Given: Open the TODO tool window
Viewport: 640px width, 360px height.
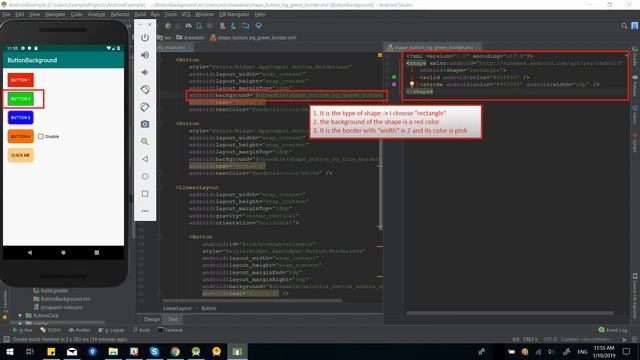Looking at the screenshot, I should tap(50, 330).
